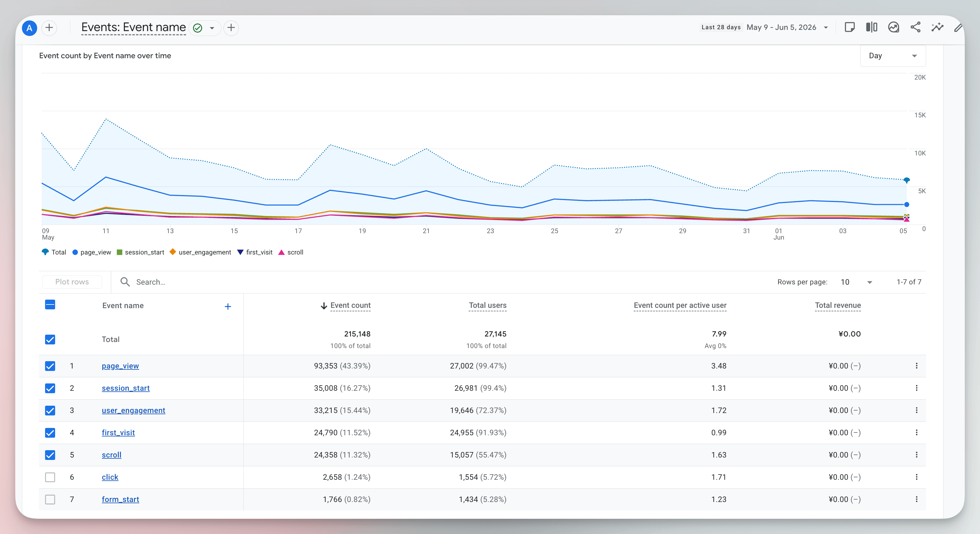The width and height of the screenshot is (980, 534).
Task: Open the page_view event link
Action: [120, 366]
